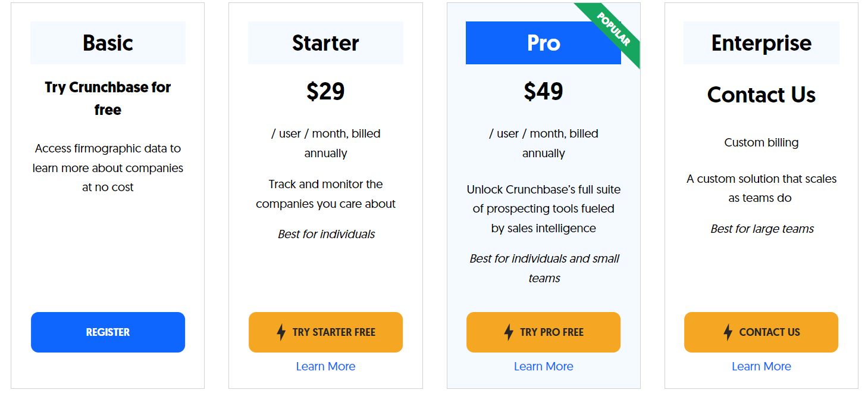Click the lightning bolt icon on Try Pro Free

coord(509,332)
